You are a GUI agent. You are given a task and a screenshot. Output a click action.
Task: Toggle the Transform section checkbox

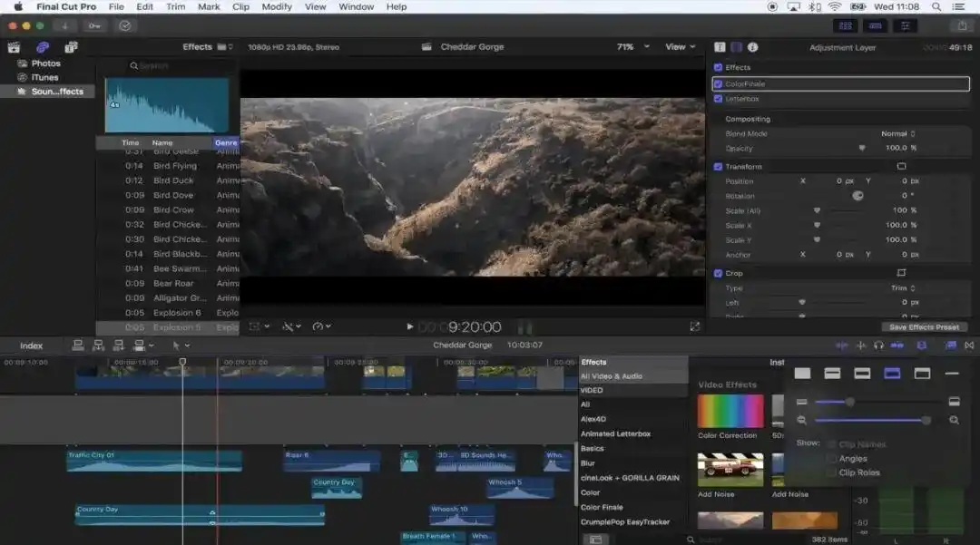(x=719, y=167)
